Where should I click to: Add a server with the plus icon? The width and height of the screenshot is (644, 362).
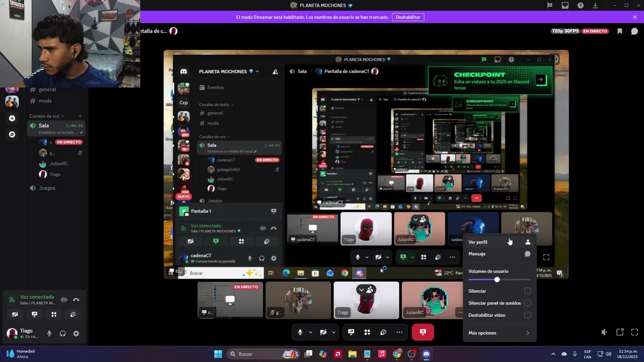[x=12, y=119]
